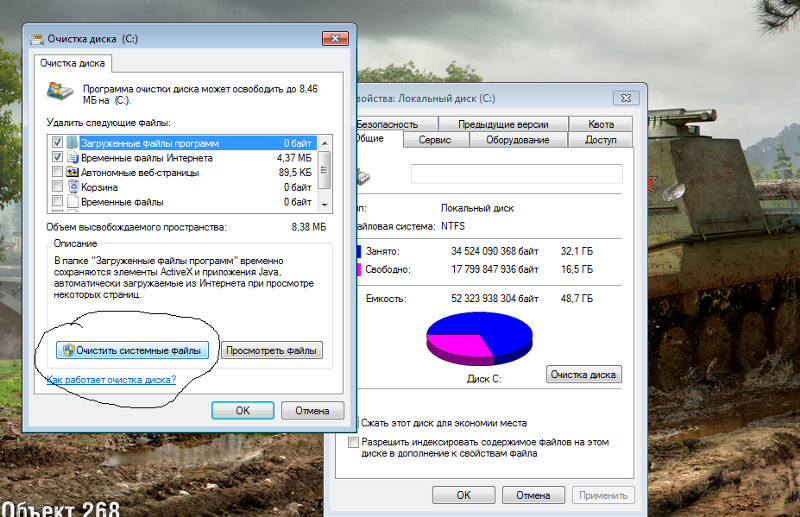Check the Автономные веб-страницы checkbox
Screen dimensions: 800x517
(57, 172)
